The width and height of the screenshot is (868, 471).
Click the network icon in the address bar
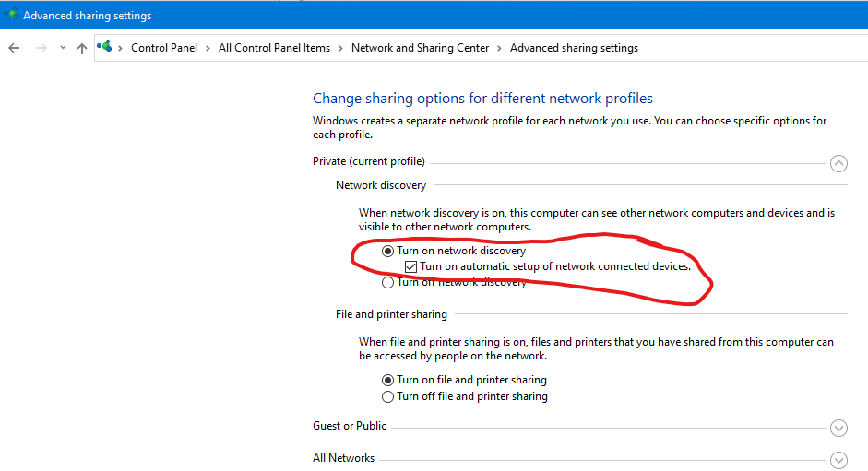[x=104, y=46]
